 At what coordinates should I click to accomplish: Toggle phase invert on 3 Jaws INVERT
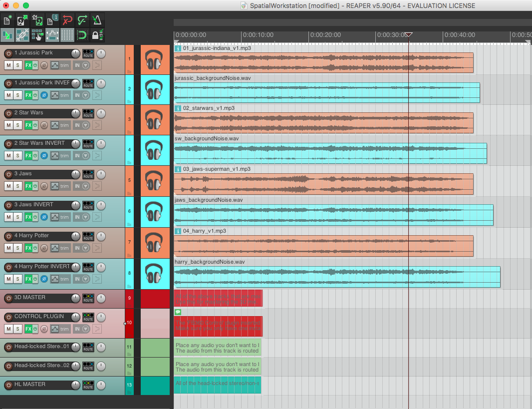44,217
